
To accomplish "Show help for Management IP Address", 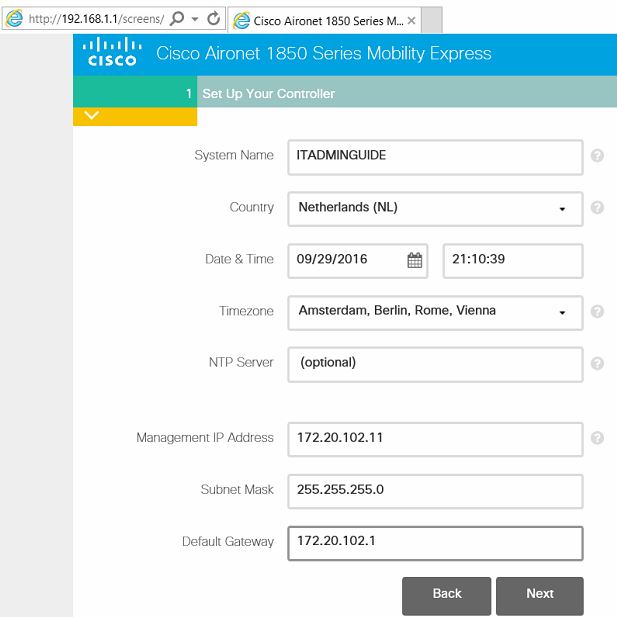I will (x=597, y=438).
